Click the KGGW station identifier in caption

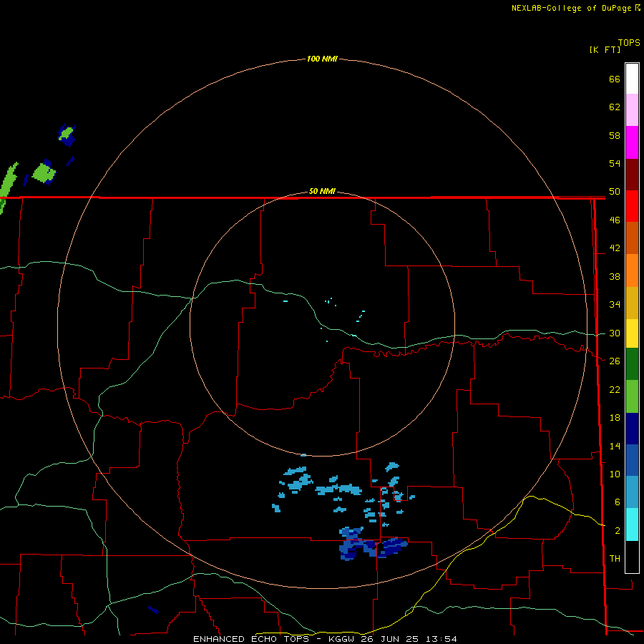pyautogui.click(x=341, y=639)
